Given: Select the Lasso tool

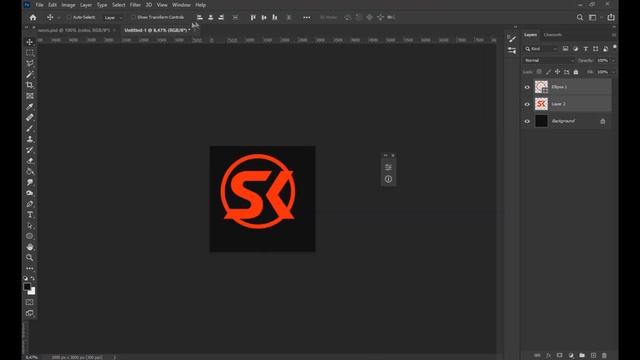Looking at the screenshot, I should click(x=30, y=63).
